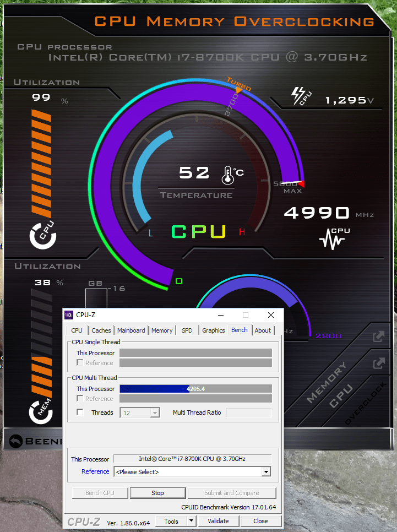Click Submit and Compare button

click(232, 493)
